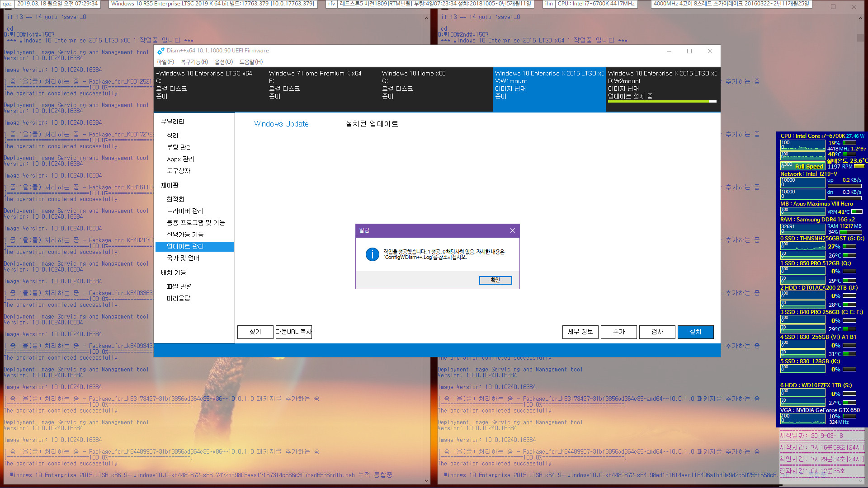Click the CPU usage graph in monitor widget
The height and width of the screenshot is (488, 868).
click(802, 145)
